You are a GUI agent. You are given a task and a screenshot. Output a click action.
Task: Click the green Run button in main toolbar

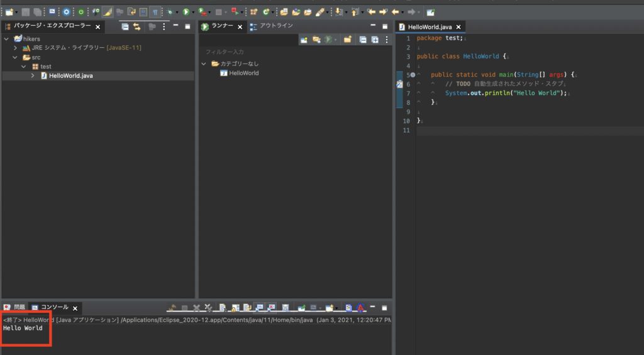point(186,13)
